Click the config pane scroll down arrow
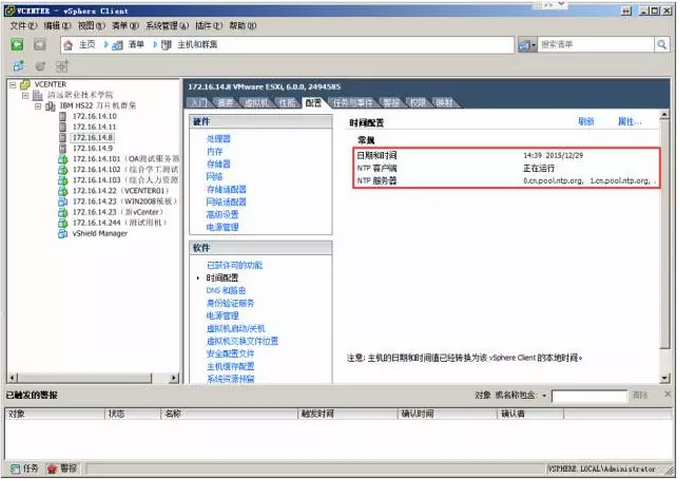 coord(664,378)
